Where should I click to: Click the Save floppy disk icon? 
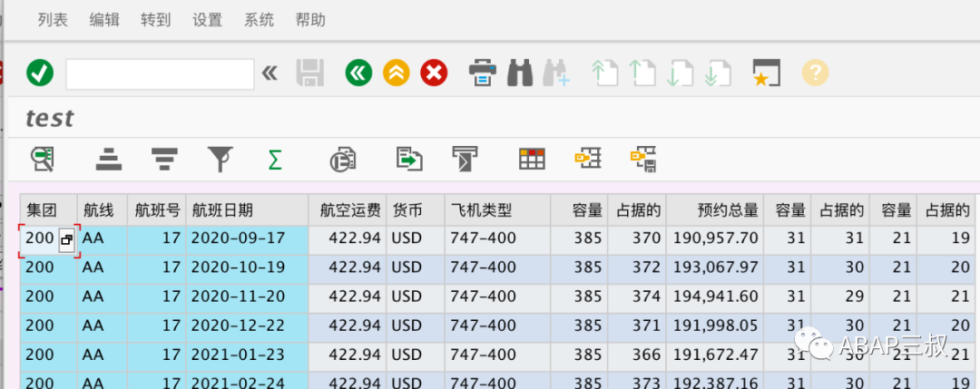pos(309,73)
